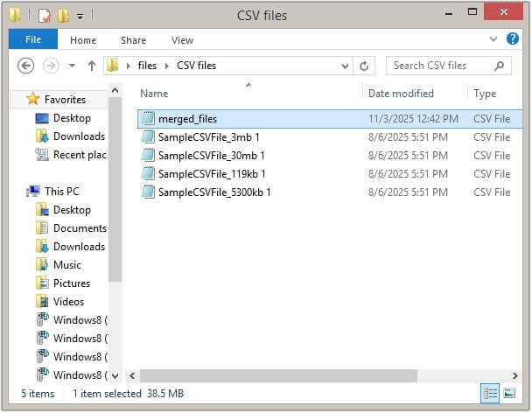Image resolution: width=532 pixels, height=413 pixels.
Task: Open the Share ribbon tab
Action: 133,40
